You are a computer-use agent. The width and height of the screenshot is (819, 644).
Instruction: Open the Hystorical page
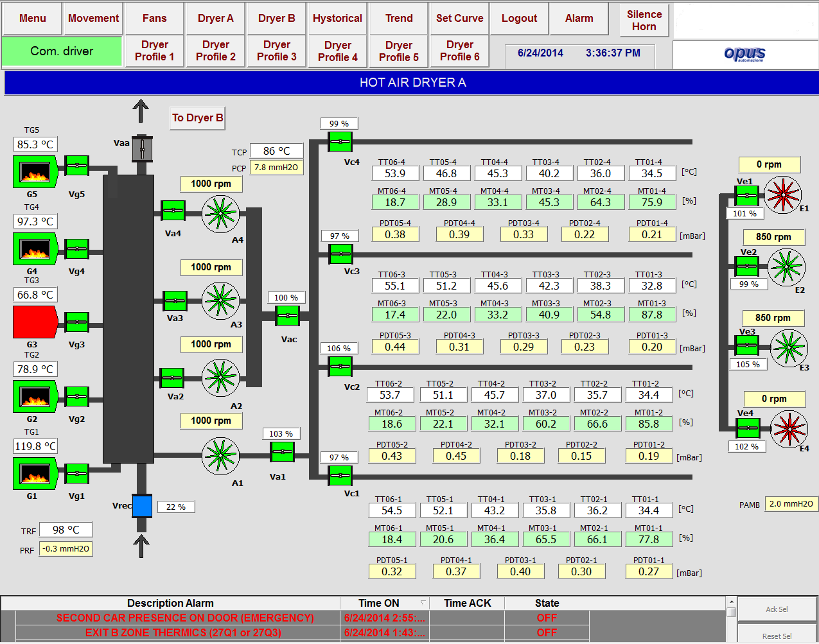338,19
